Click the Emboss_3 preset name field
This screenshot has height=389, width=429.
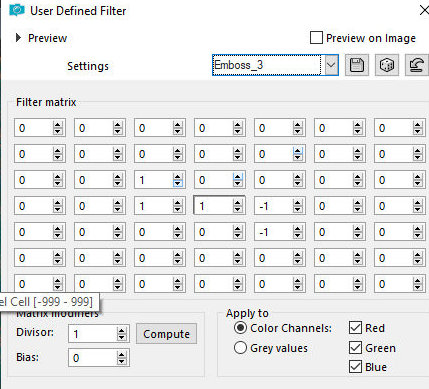coord(267,65)
